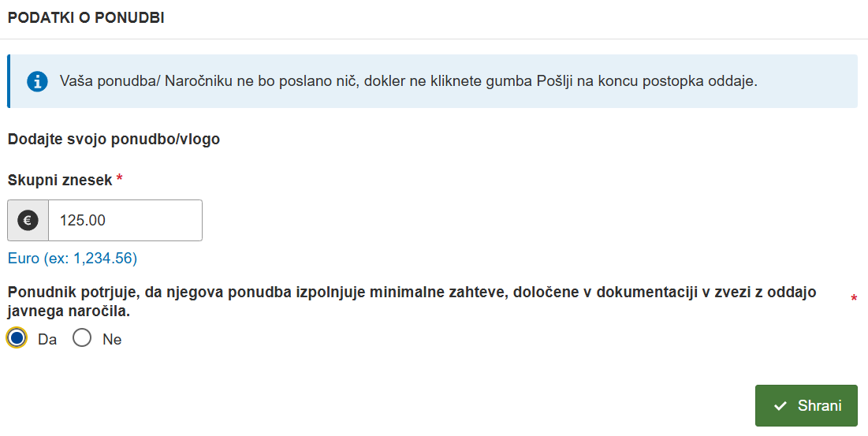Save the offer with the Shrani button
Viewport: 868px width, 436px height.
[806, 405]
